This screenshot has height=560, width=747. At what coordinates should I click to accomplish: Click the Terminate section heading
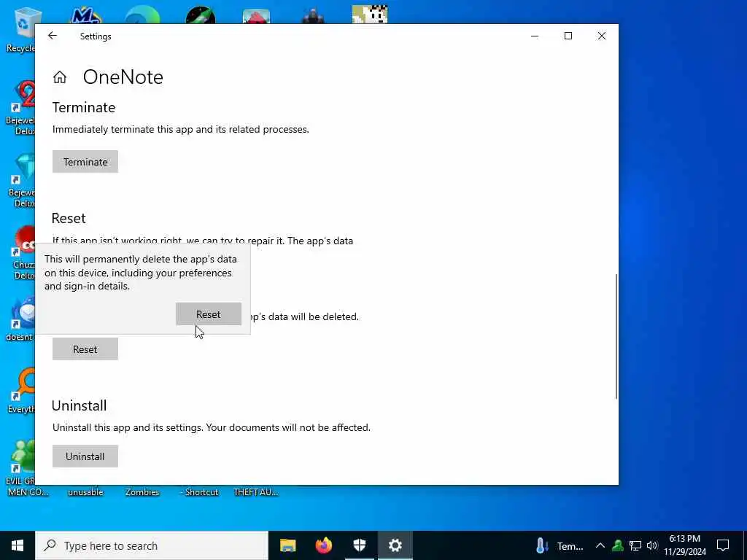(84, 107)
